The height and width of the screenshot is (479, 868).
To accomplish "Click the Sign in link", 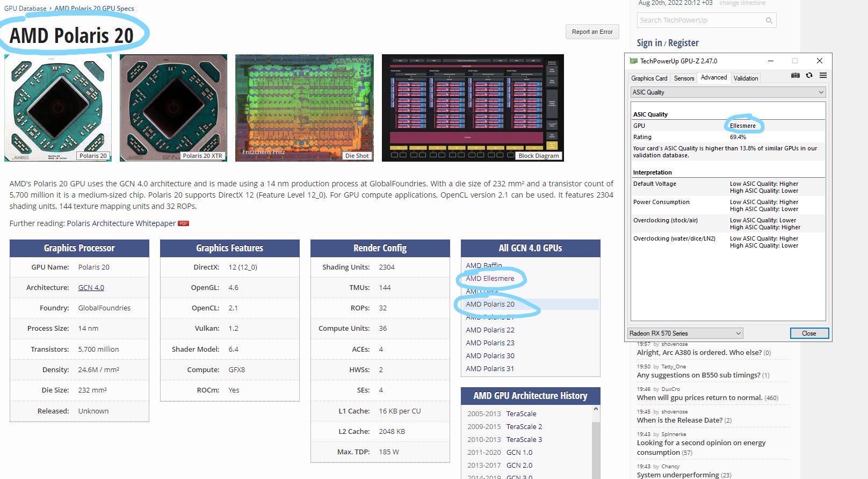I will coord(649,43).
